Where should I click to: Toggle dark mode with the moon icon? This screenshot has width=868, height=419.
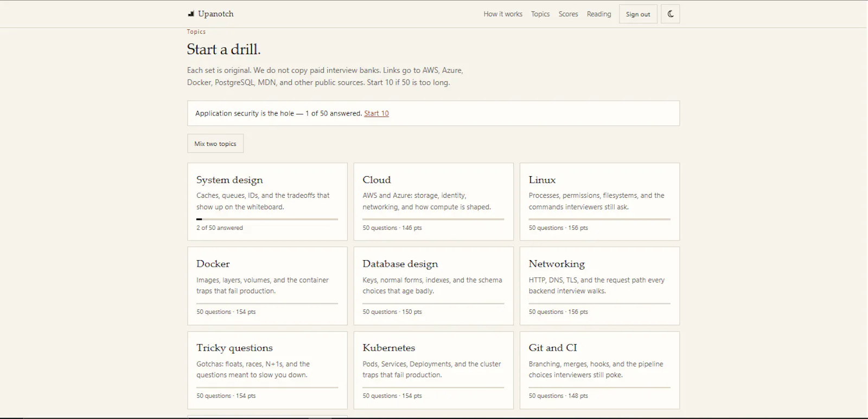click(670, 14)
